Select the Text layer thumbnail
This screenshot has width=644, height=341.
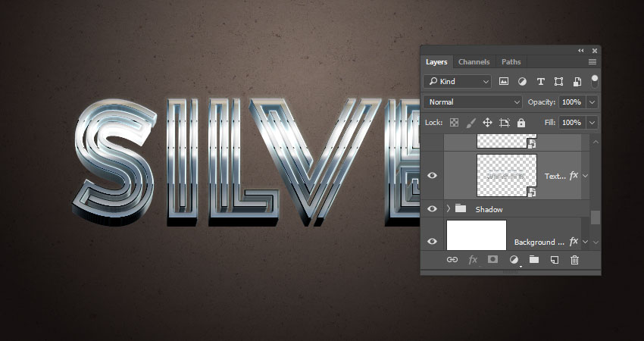point(507,176)
